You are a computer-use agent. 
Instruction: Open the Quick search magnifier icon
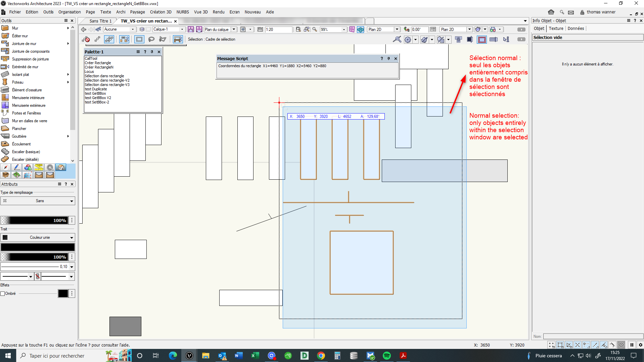click(562, 12)
